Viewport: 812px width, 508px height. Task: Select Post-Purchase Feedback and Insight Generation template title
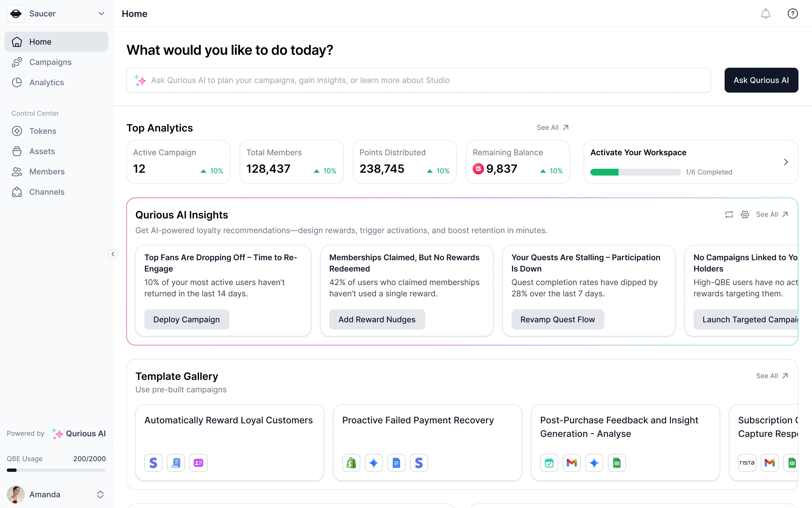point(619,427)
